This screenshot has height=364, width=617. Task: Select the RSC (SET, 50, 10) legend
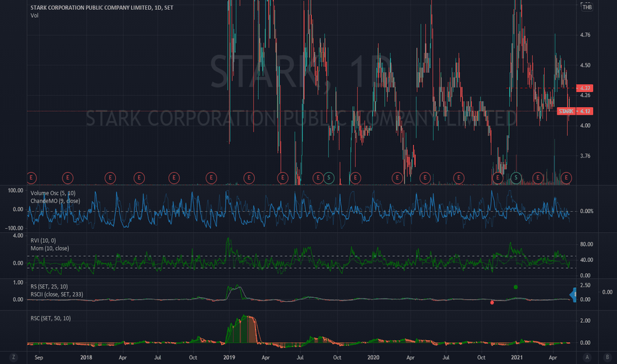51,318
